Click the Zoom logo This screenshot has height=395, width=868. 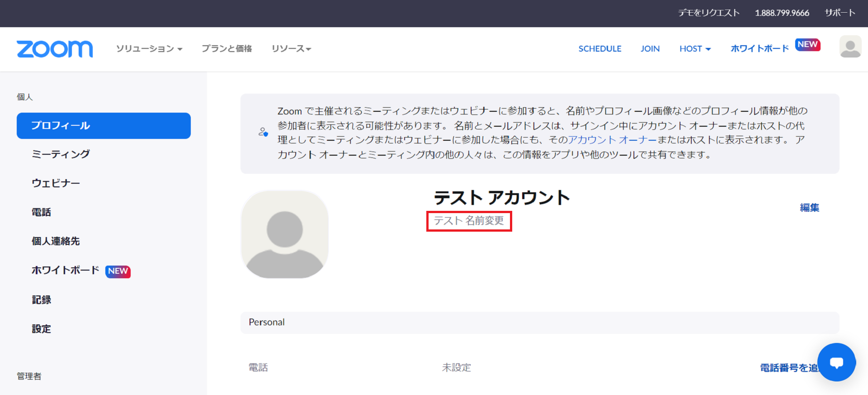point(55,49)
